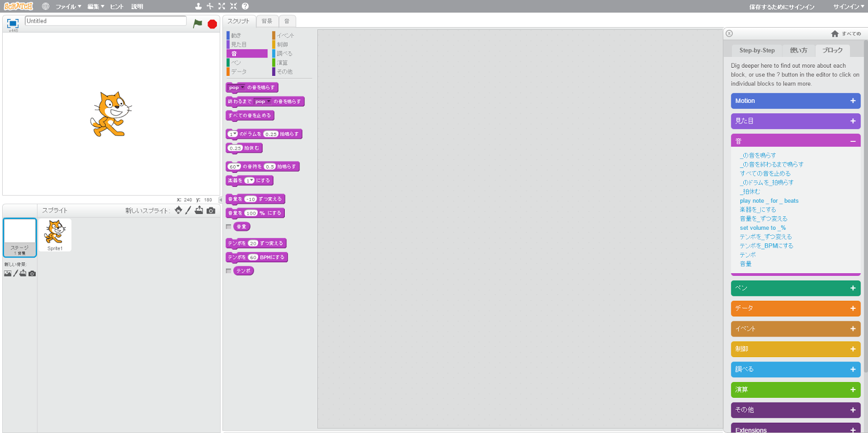Paint a new sprite with brush icon
868x433 pixels.
coord(188,210)
